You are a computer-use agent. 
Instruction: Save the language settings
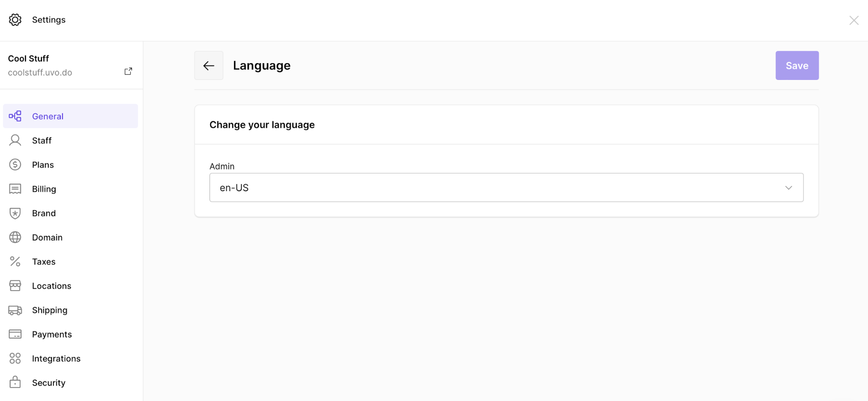tap(797, 65)
